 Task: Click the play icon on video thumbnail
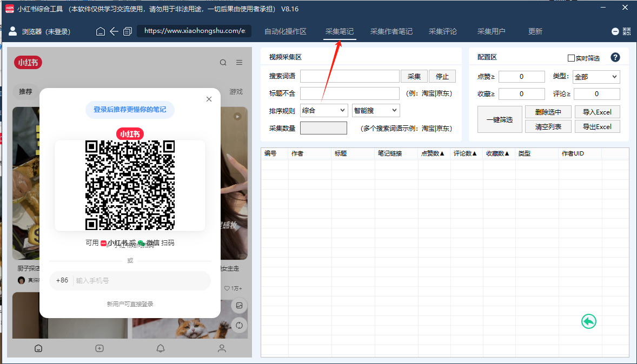pos(237,117)
